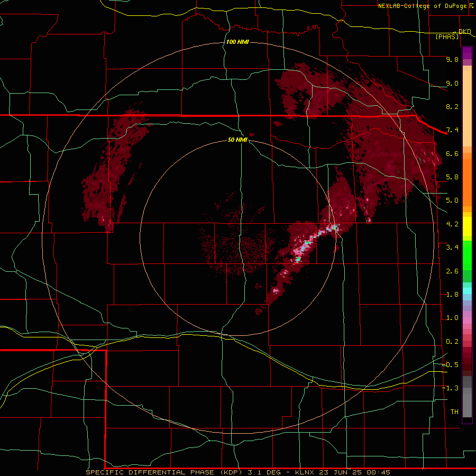
Task: Click the Specific Differential Phase (KDP) caption
Action: 164,472
